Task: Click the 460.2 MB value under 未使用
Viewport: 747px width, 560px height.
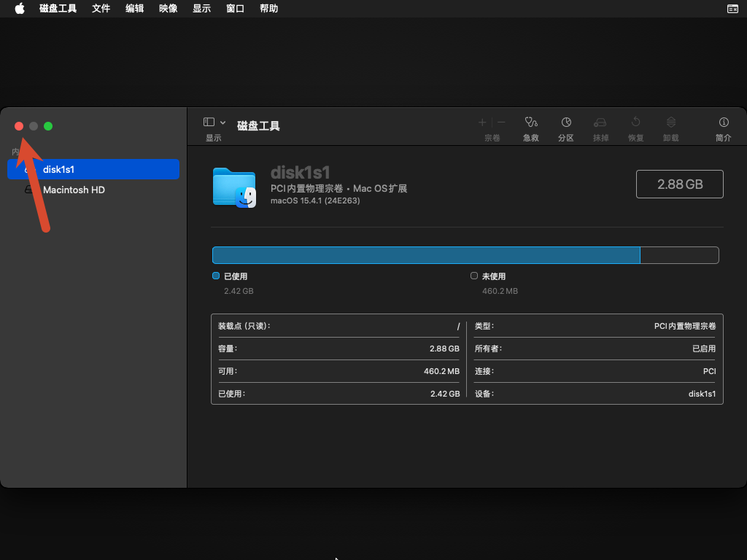Action: point(500,291)
